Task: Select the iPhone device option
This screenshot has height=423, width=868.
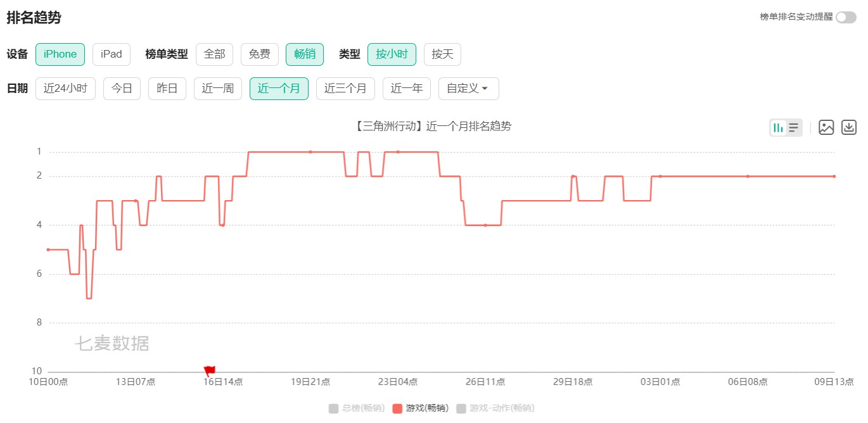Action: (60, 54)
